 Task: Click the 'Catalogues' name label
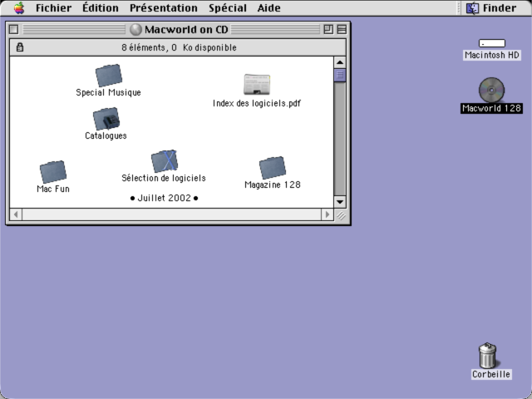(106, 135)
